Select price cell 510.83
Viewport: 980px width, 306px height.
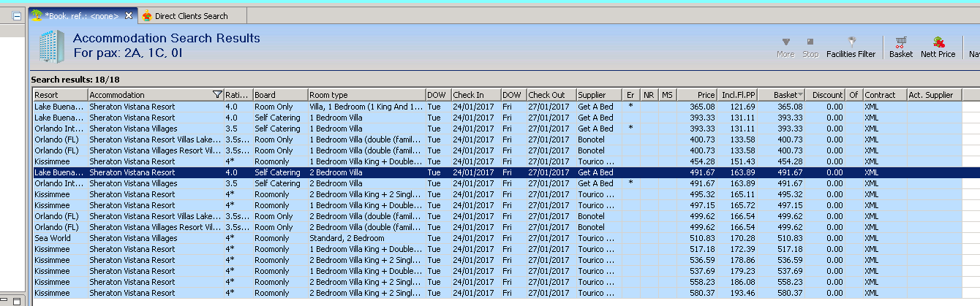tap(697, 238)
